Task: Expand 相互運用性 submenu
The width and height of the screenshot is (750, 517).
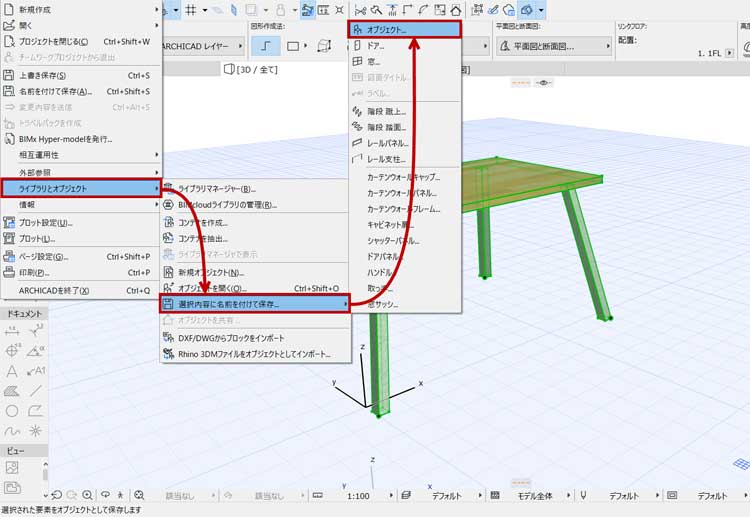Action: tap(82, 155)
